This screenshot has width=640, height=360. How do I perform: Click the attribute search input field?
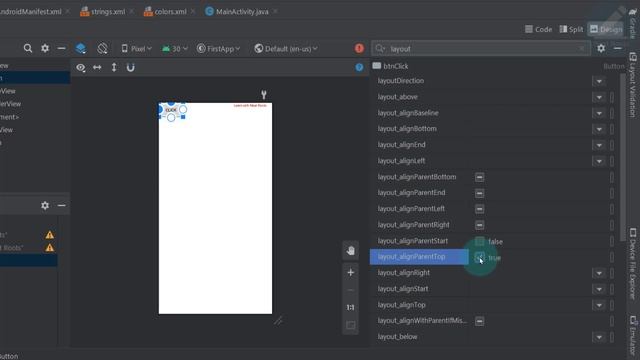481,49
